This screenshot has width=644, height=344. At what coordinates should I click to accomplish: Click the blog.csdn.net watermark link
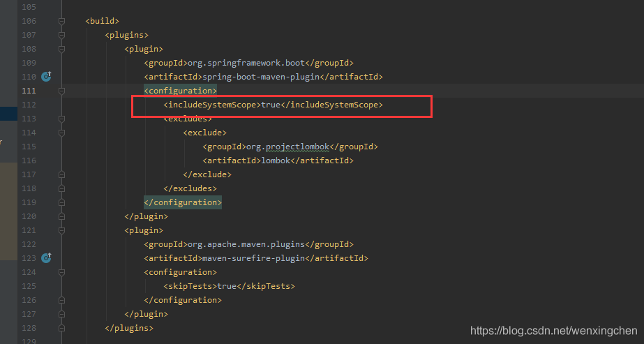point(553,331)
